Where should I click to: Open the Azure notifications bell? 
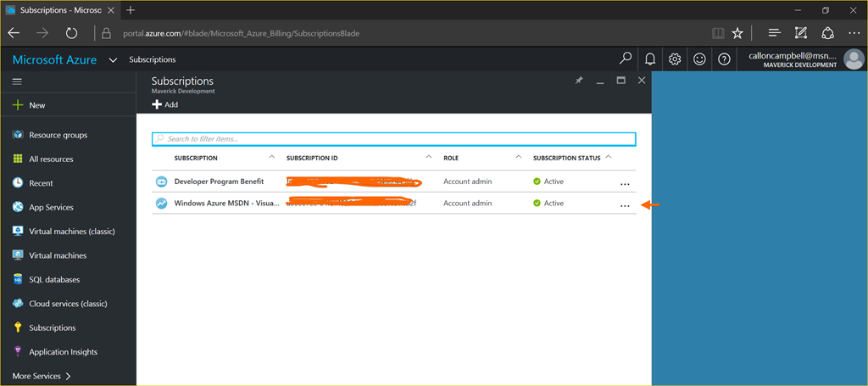tap(650, 59)
